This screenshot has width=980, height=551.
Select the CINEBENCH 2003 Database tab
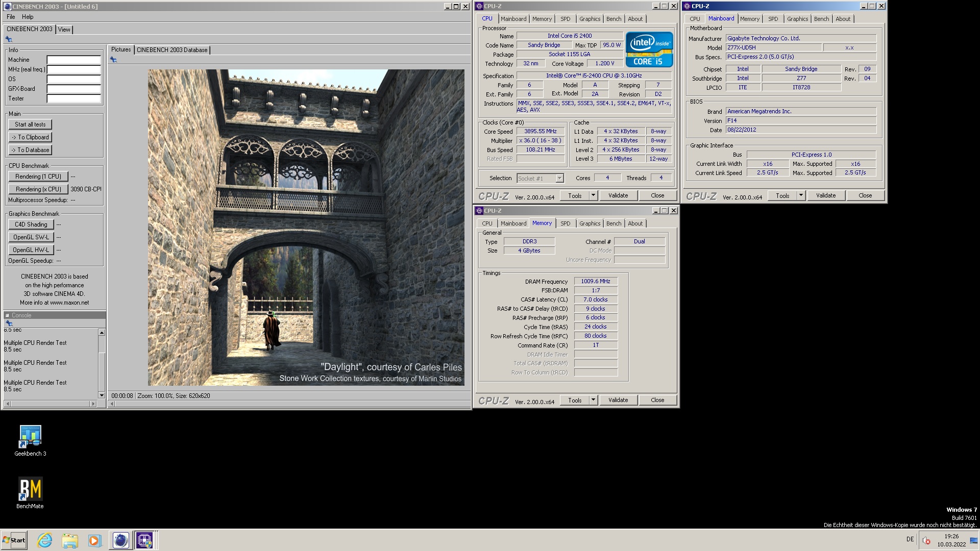click(x=172, y=50)
